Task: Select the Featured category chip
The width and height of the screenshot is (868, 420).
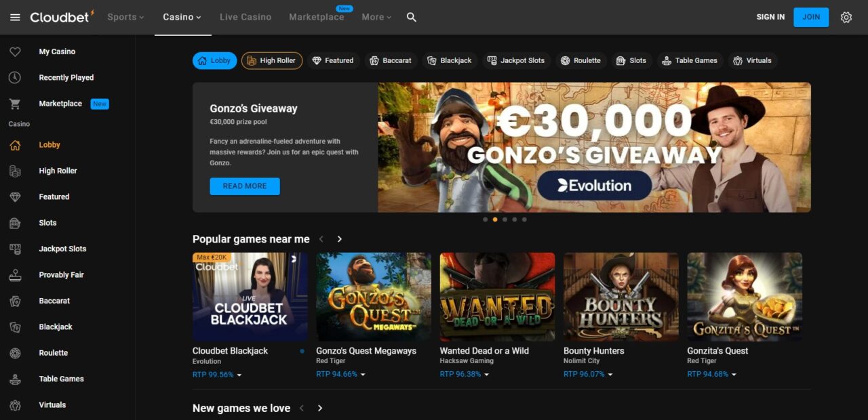Action: coord(333,61)
